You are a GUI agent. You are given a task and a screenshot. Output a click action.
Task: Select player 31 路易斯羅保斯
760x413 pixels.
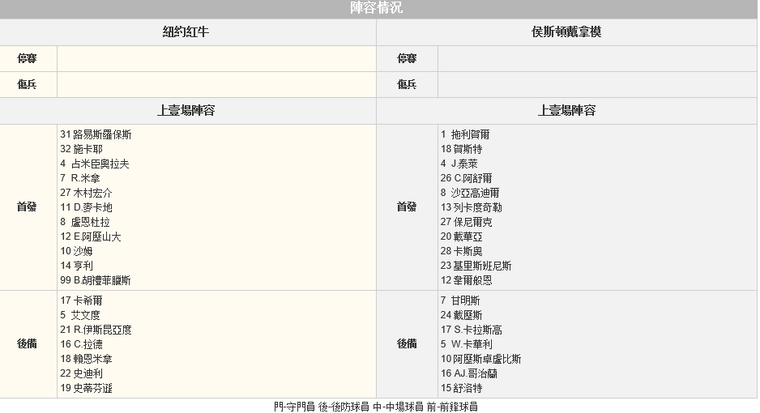click(95, 135)
